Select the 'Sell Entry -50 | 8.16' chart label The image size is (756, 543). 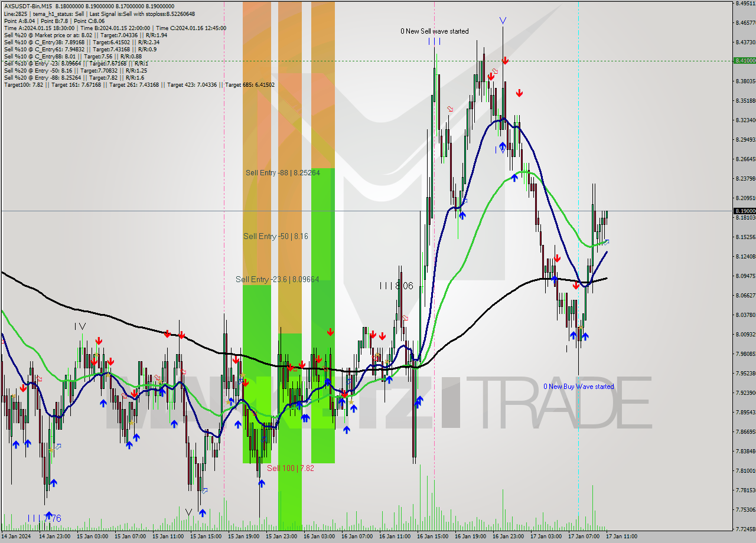click(276, 236)
